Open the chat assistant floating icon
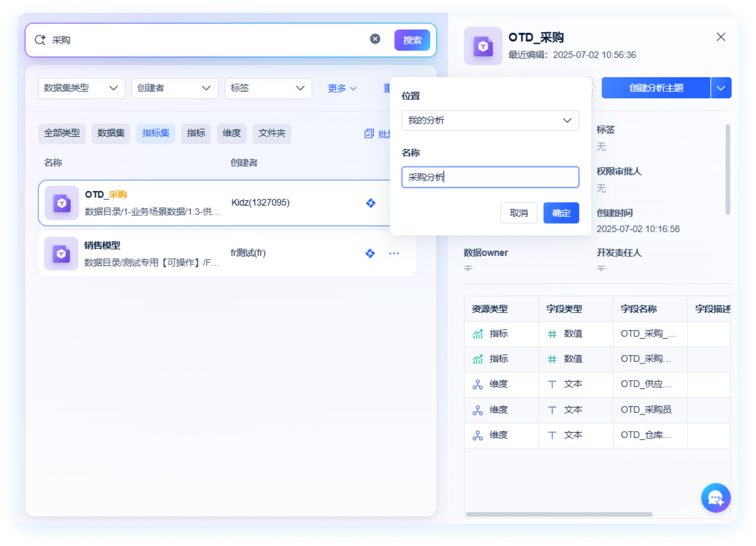This screenshot has width=756, height=546. click(x=715, y=498)
